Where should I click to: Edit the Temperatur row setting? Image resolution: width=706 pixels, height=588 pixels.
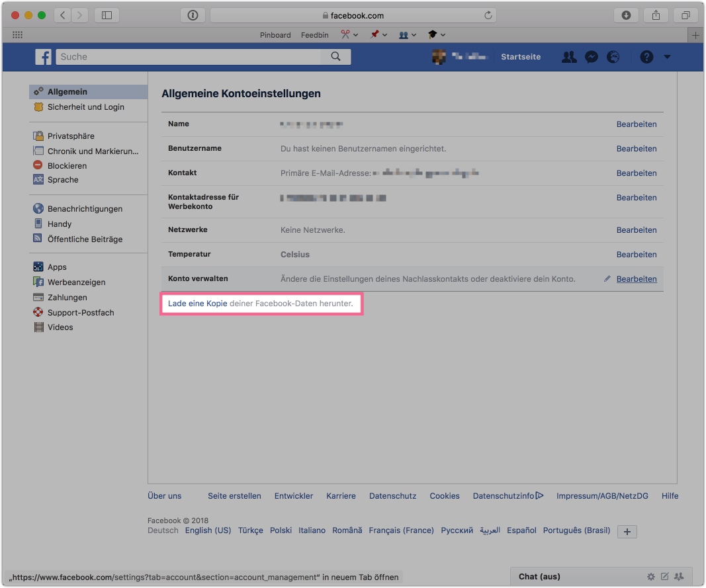pos(637,255)
